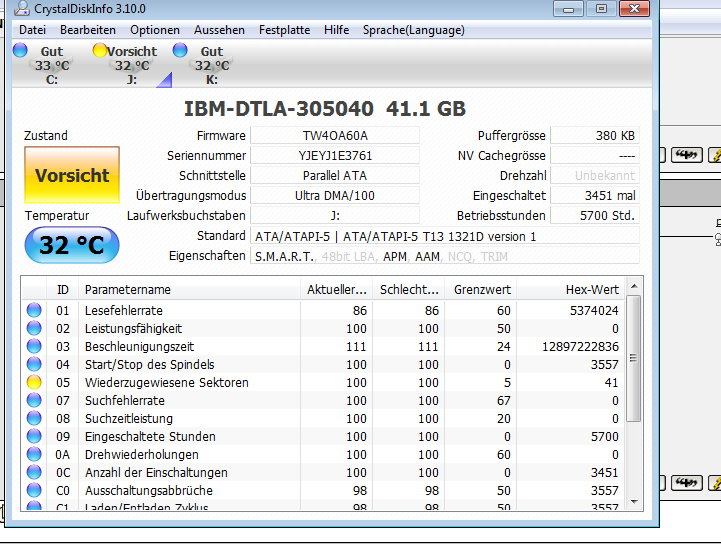721x544 pixels.
Task: Click the blue status orb for drive C:
Action: [x=20, y=50]
